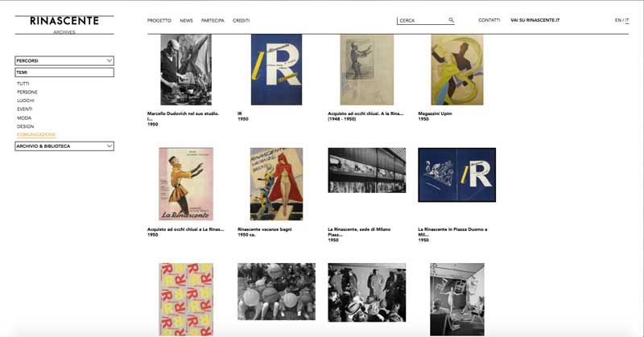This screenshot has height=337, width=644.
Task: Expand the Archivio & Biblioteca dropdown
Action: [64, 146]
